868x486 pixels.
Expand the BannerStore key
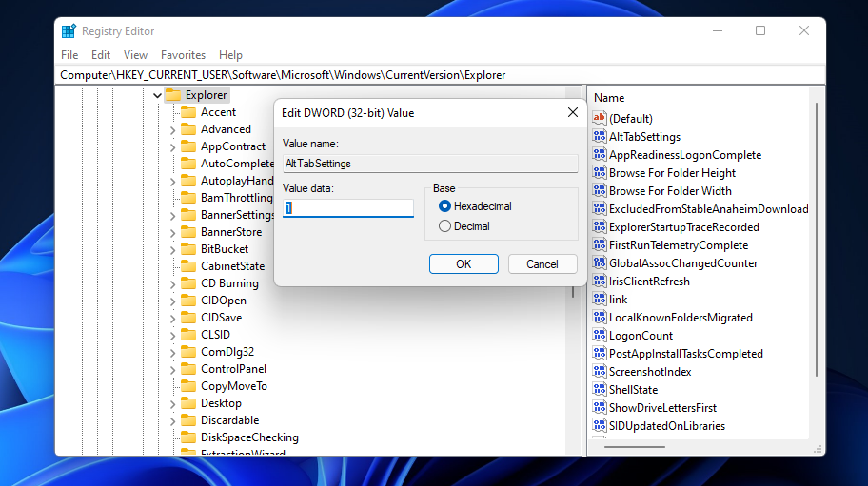coord(172,233)
